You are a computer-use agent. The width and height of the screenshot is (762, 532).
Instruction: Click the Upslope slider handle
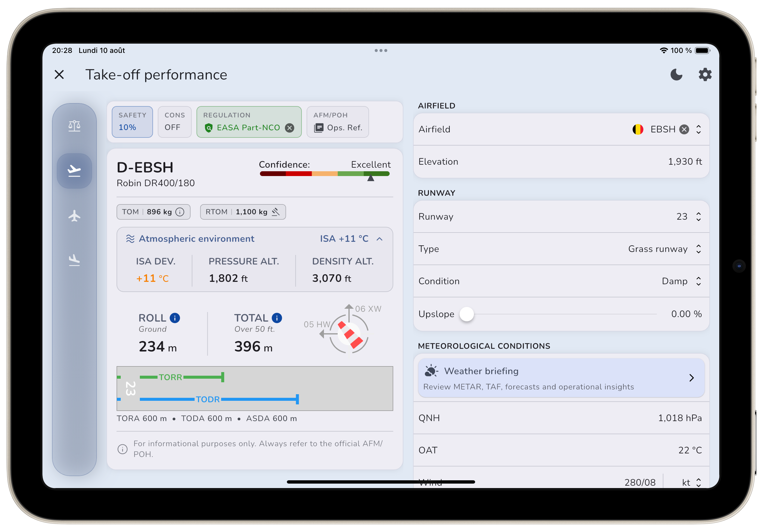pos(467,314)
